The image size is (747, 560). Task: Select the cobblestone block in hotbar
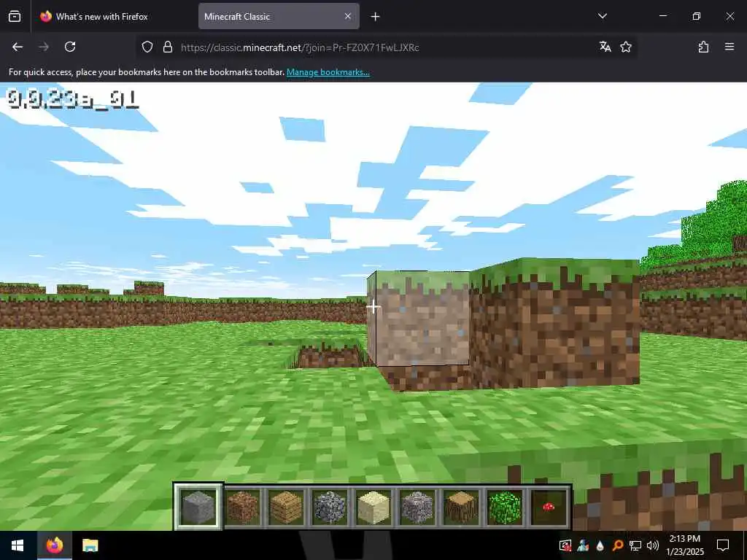[x=330, y=507]
